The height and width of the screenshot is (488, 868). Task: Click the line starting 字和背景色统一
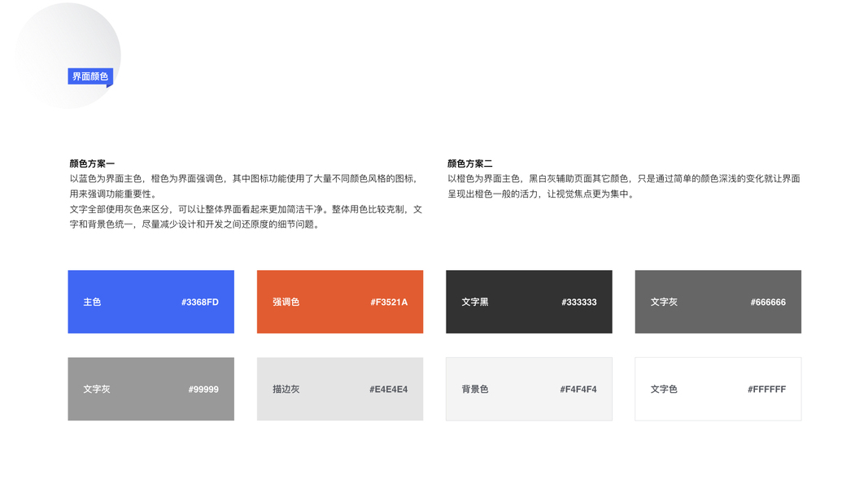[x=194, y=224]
